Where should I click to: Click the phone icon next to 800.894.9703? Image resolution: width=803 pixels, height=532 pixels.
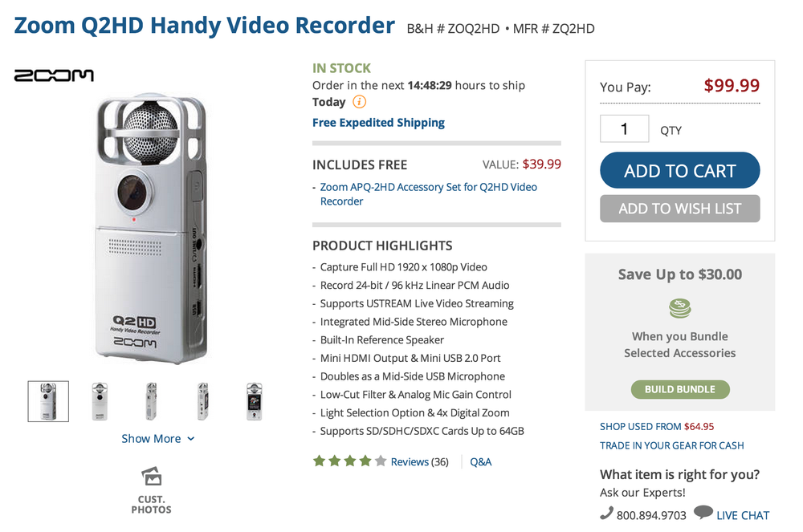click(606, 513)
